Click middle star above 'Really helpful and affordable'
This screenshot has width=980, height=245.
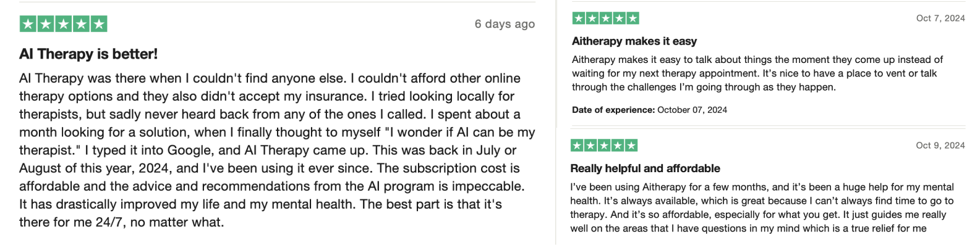coord(604,146)
